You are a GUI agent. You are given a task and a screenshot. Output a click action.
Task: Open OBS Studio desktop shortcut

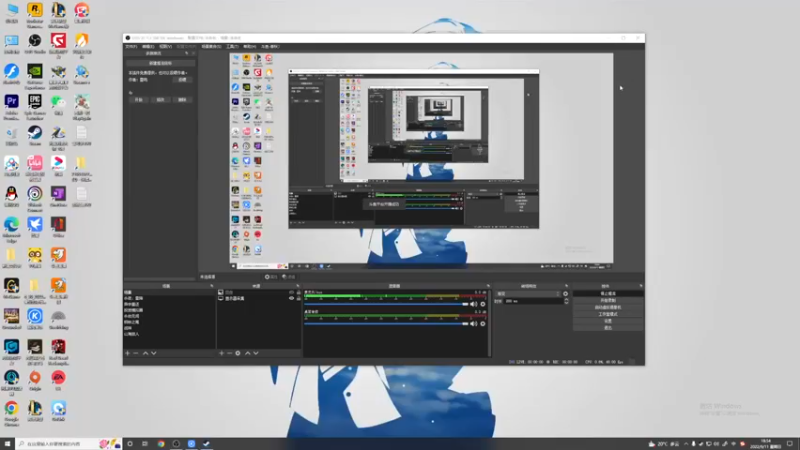tap(35, 44)
